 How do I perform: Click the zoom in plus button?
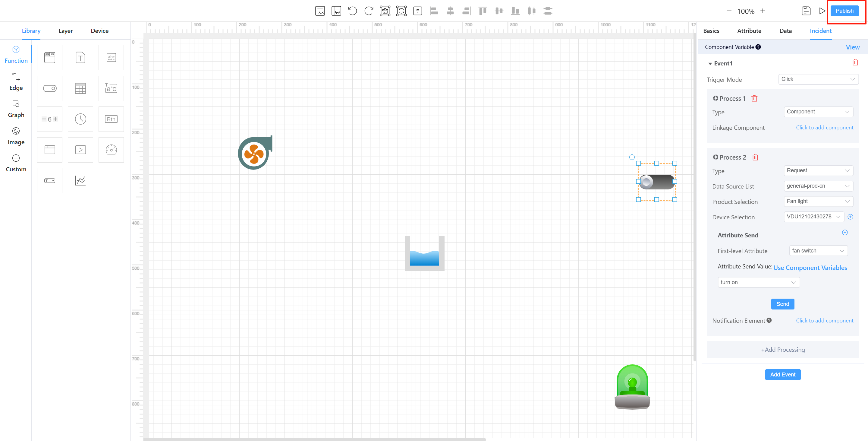[763, 11]
